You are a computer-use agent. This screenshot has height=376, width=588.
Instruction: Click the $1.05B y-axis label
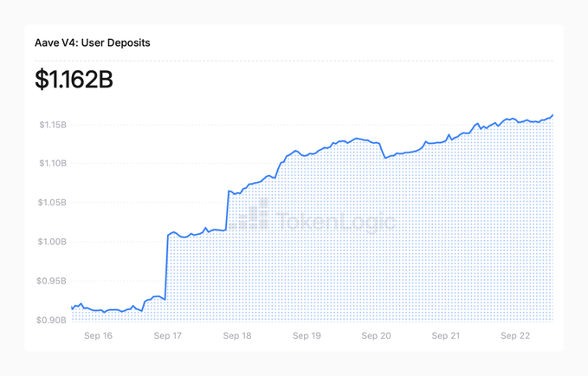[x=52, y=203]
